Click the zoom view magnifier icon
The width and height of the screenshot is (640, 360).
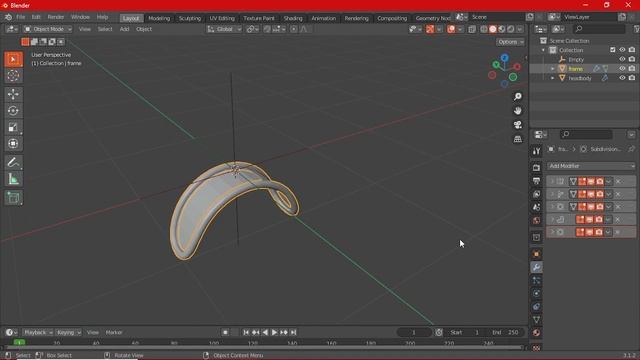point(518,97)
